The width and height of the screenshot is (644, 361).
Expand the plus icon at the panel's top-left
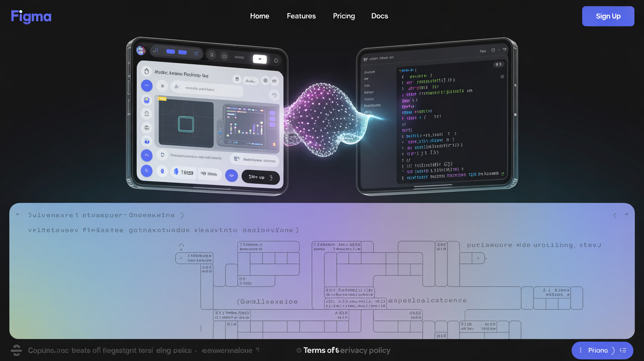(18, 214)
